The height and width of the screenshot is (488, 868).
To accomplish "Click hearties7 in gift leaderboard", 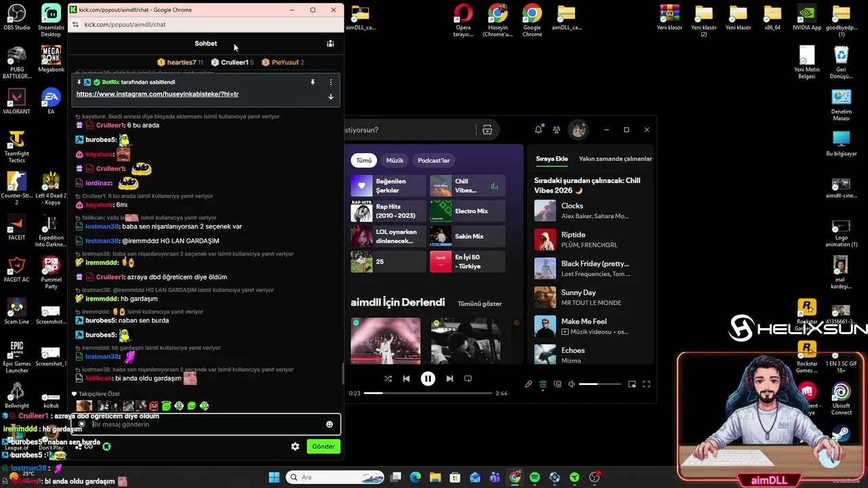I will click(180, 62).
